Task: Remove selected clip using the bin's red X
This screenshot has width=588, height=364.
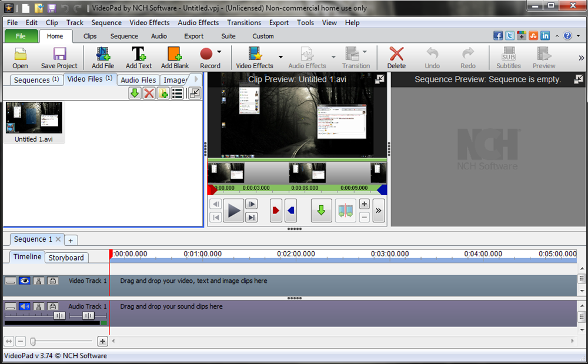Action: [x=149, y=93]
